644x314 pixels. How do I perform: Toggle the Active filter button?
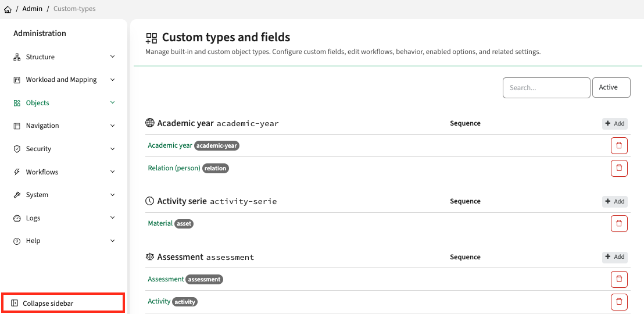(x=611, y=88)
